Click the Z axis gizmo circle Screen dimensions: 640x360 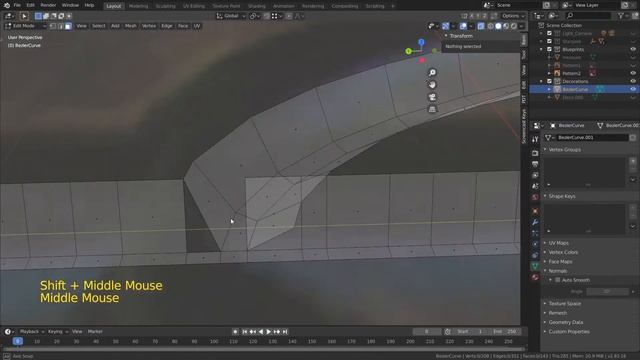pyautogui.click(x=421, y=42)
